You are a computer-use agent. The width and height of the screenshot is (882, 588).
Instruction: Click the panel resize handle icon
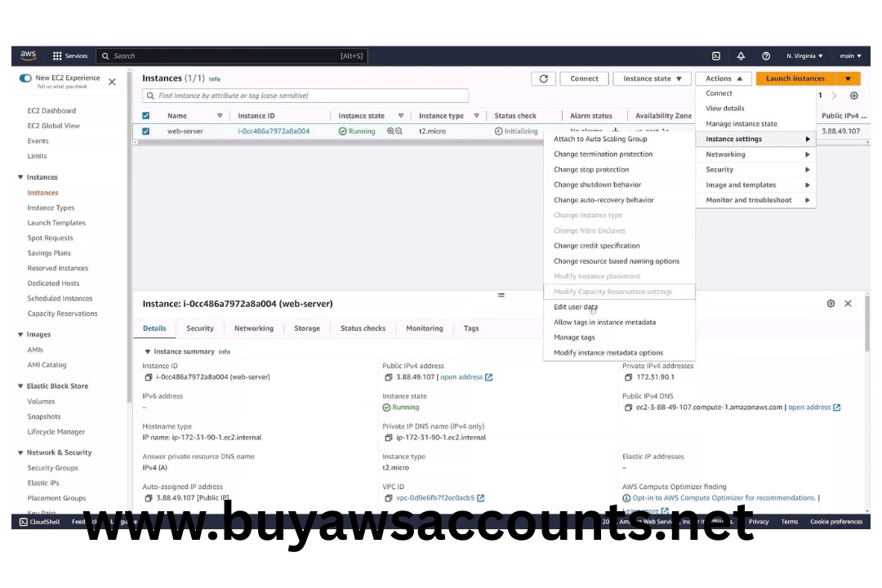tap(501, 295)
